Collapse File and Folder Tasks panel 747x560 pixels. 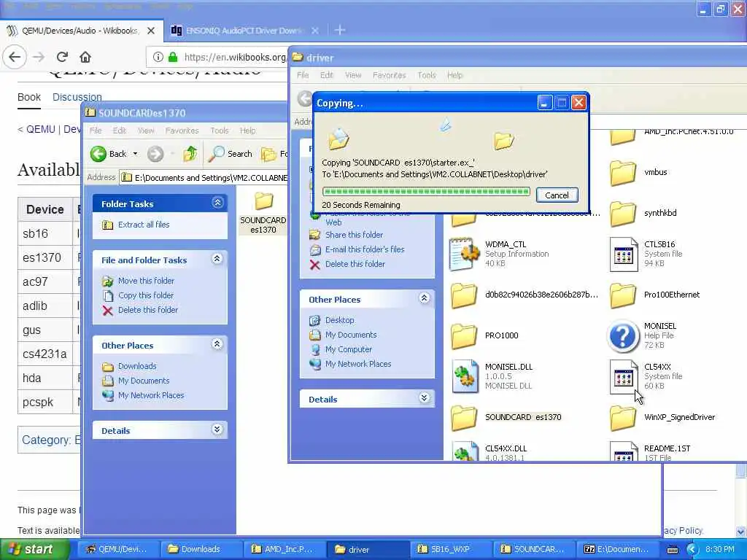[x=217, y=259]
